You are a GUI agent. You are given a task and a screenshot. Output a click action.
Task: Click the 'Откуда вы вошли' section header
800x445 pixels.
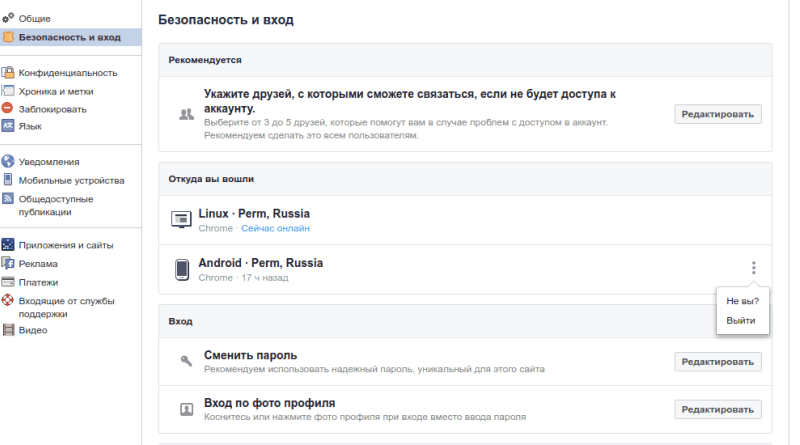click(x=211, y=179)
